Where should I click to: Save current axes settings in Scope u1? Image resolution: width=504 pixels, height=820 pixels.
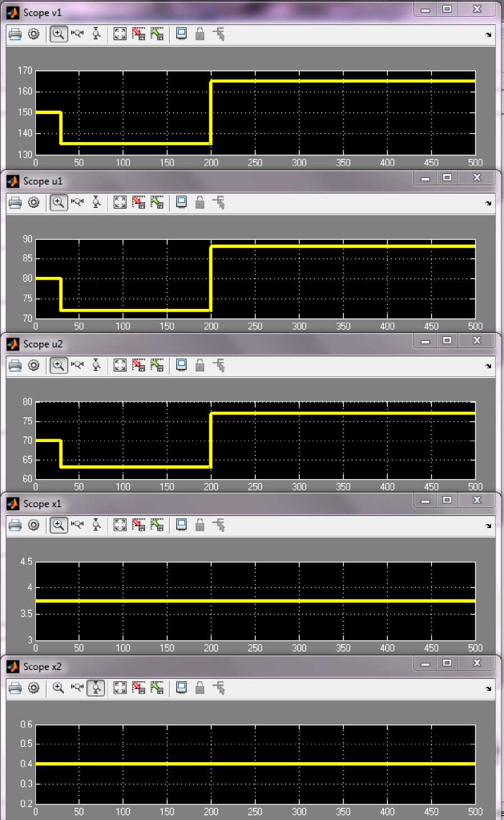(x=139, y=203)
